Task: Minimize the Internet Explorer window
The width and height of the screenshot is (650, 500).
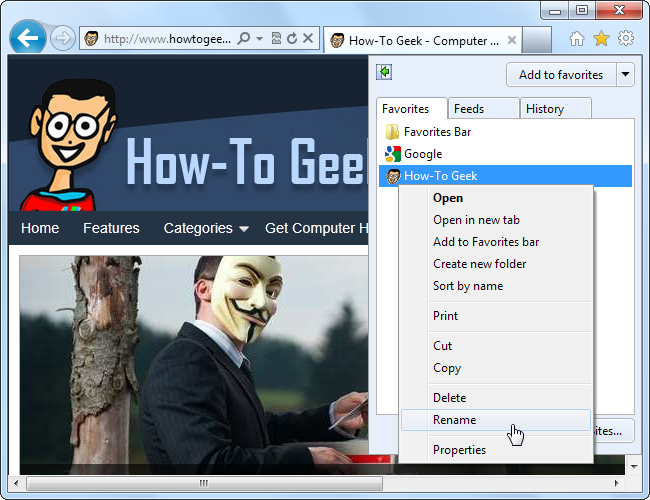Action: click(555, 11)
